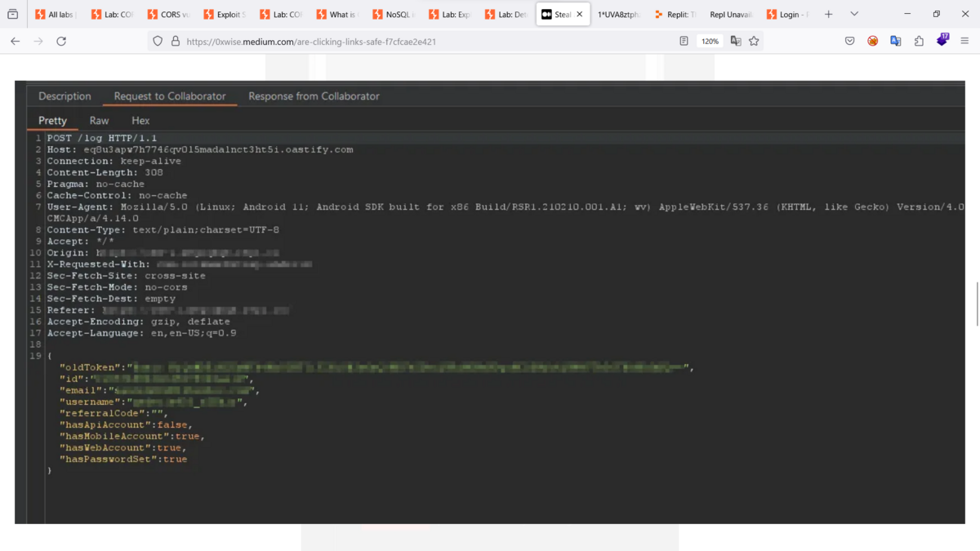Close the active Steal tab
980x551 pixels.
[x=580, y=15]
